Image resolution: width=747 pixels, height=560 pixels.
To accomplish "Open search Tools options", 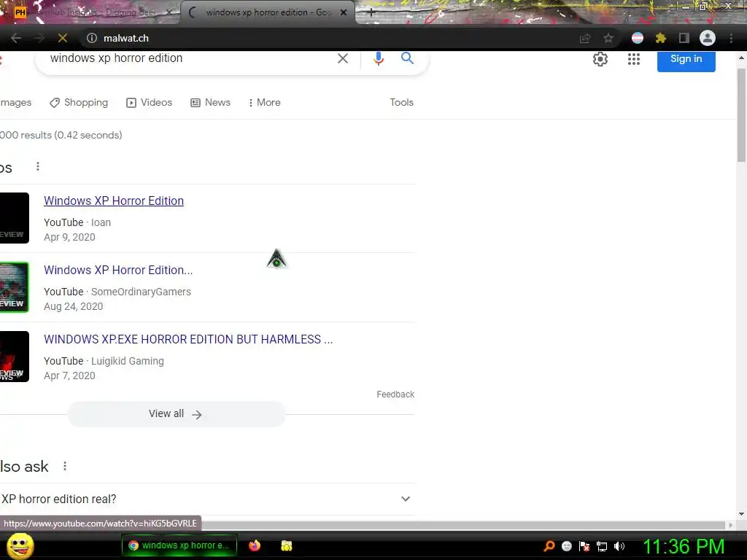I will click(402, 102).
